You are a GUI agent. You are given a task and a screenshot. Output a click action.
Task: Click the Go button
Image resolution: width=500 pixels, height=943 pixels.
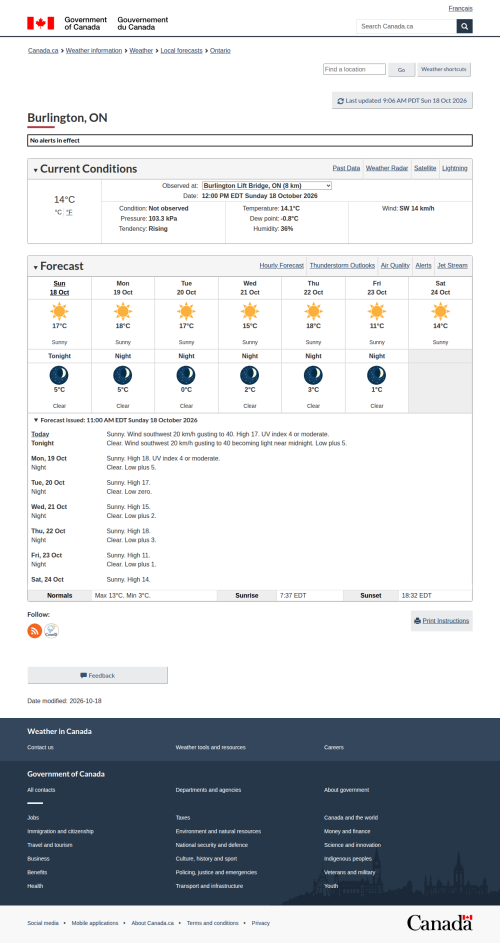401,70
